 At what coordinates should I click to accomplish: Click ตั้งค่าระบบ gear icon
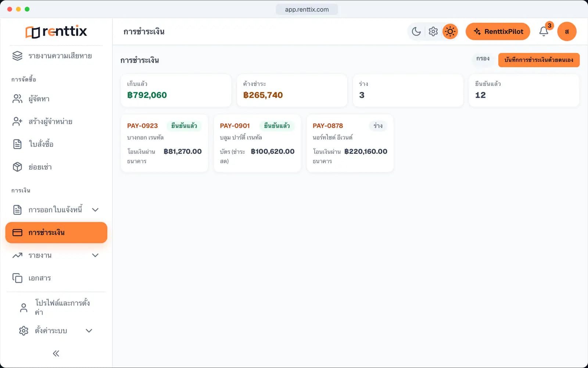point(24,331)
